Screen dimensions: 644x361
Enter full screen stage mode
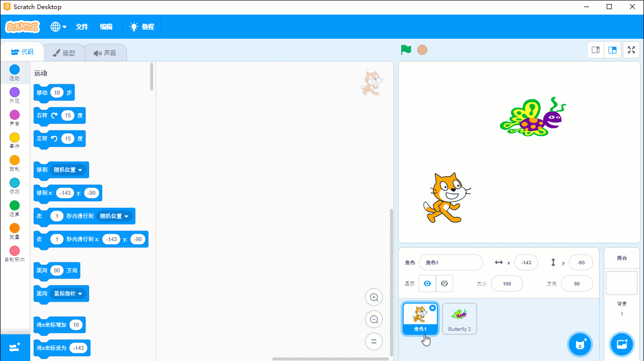point(631,50)
